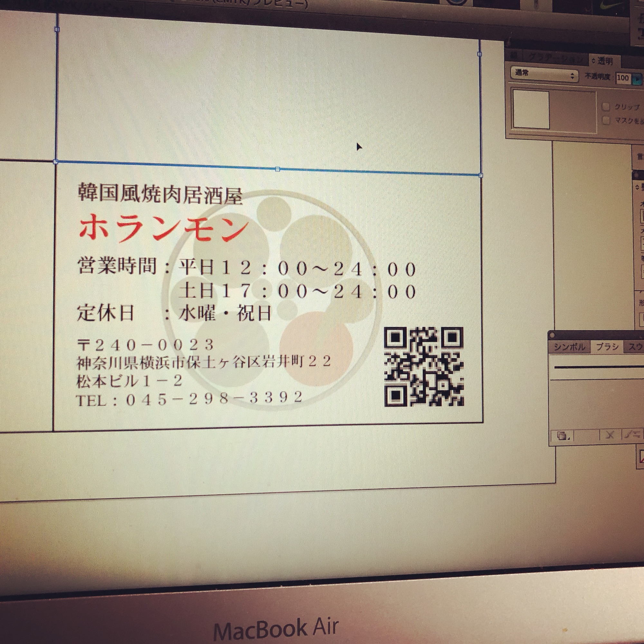
Task: Click the 〒240−0023 postal code text
Action: [x=145, y=345]
